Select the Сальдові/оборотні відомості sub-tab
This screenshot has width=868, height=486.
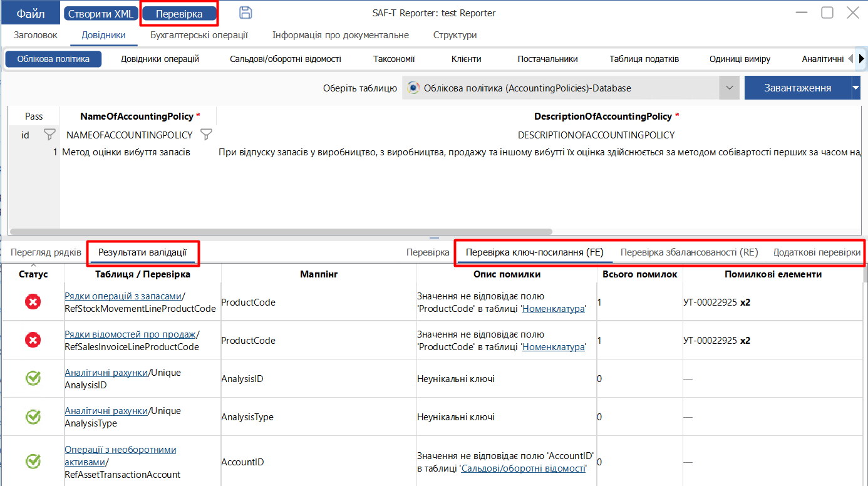pyautogui.click(x=286, y=59)
